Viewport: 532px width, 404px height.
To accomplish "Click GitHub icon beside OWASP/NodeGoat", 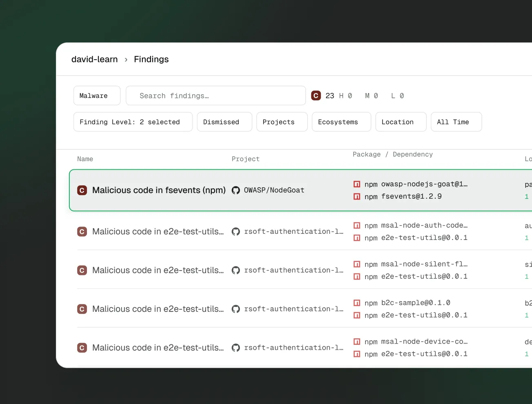I will pyautogui.click(x=236, y=190).
